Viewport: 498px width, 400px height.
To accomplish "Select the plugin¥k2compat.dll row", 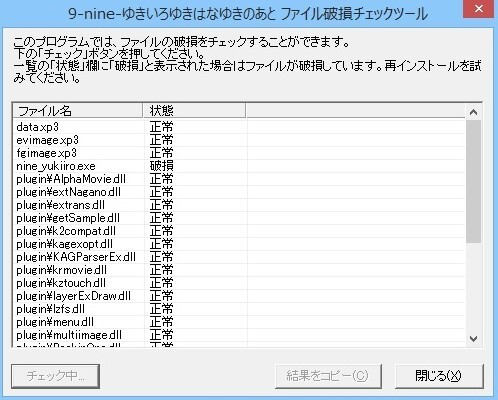I will tap(239, 231).
